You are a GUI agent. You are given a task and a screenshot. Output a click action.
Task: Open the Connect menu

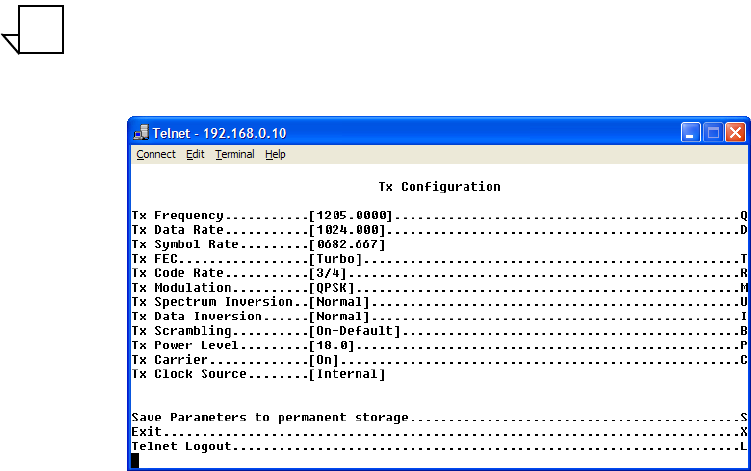pyautogui.click(x=156, y=154)
